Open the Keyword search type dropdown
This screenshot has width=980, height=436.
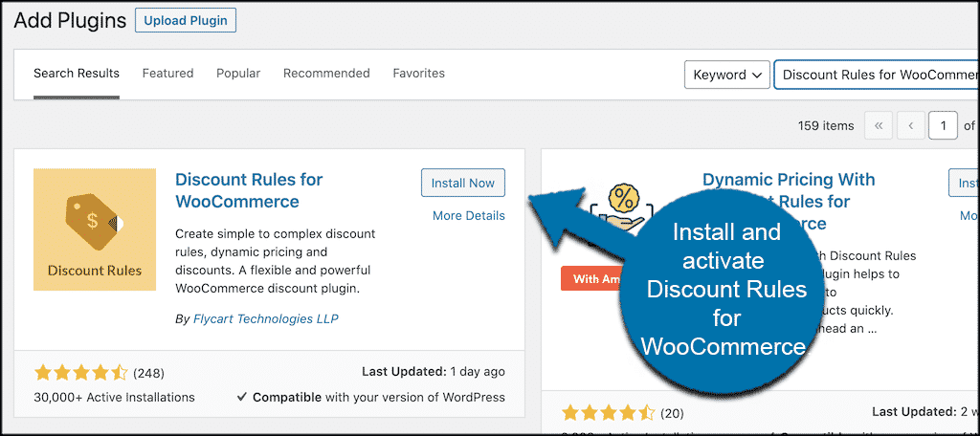[727, 75]
